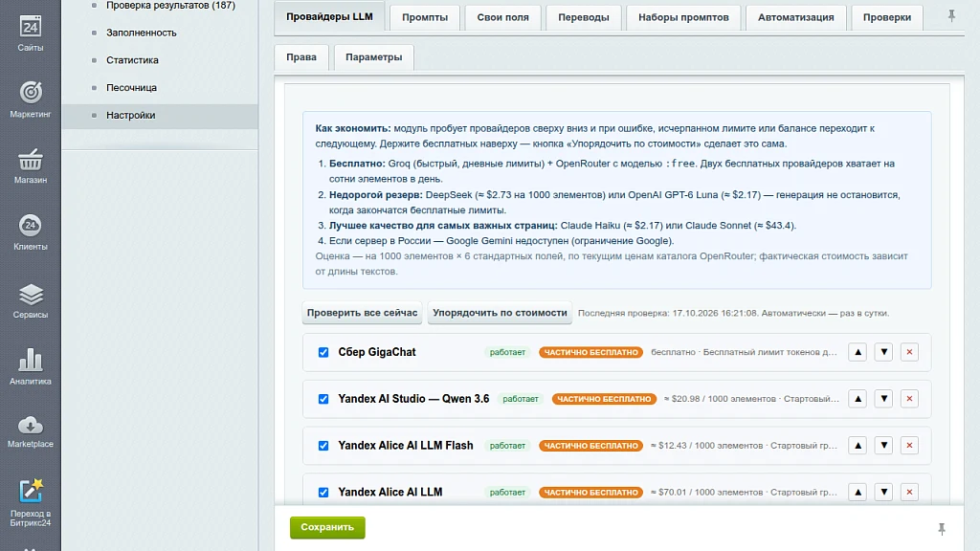
Task: Open the Сайты section icon
Action: tap(30, 28)
